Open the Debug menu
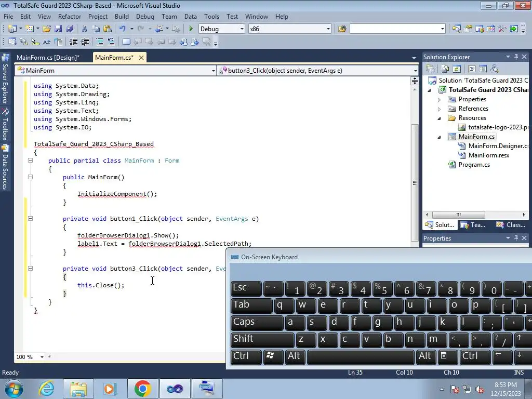 click(x=145, y=16)
